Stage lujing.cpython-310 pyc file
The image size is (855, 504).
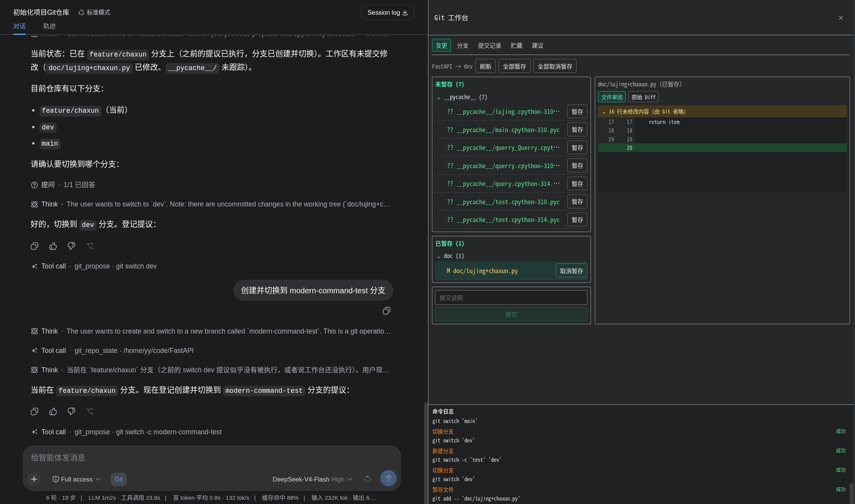(577, 112)
